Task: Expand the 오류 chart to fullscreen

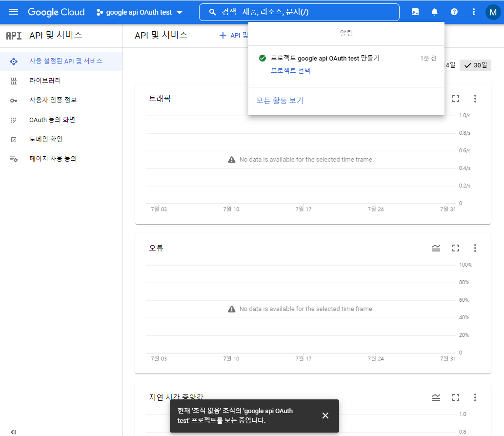Action: (x=456, y=248)
